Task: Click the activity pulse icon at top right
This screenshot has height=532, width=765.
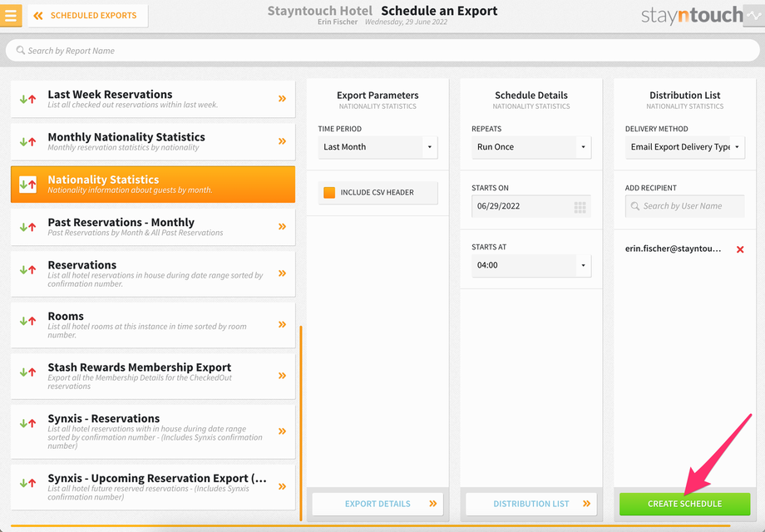Action: (x=754, y=16)
